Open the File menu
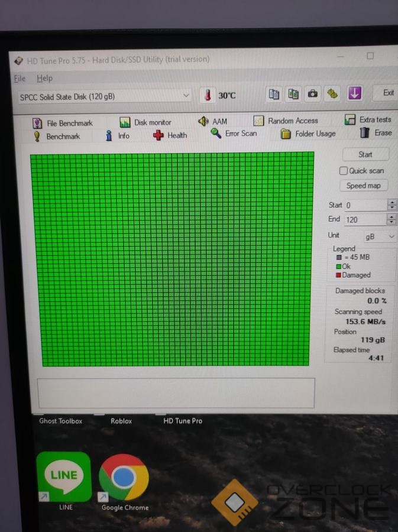The image size is (398, 532). tap(20, 79)
